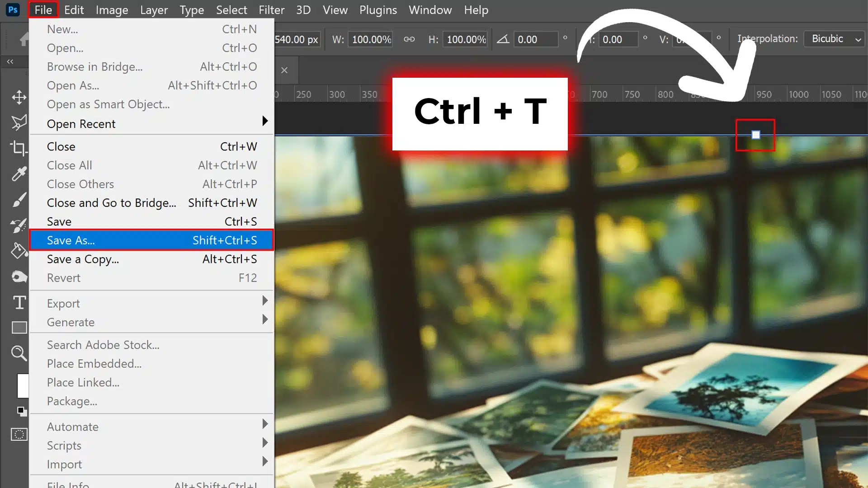Viewport: 868px width, 488px height.
Task: Choose Close Others menu entry
Action: pyautogui.click(x=151, y=184)
